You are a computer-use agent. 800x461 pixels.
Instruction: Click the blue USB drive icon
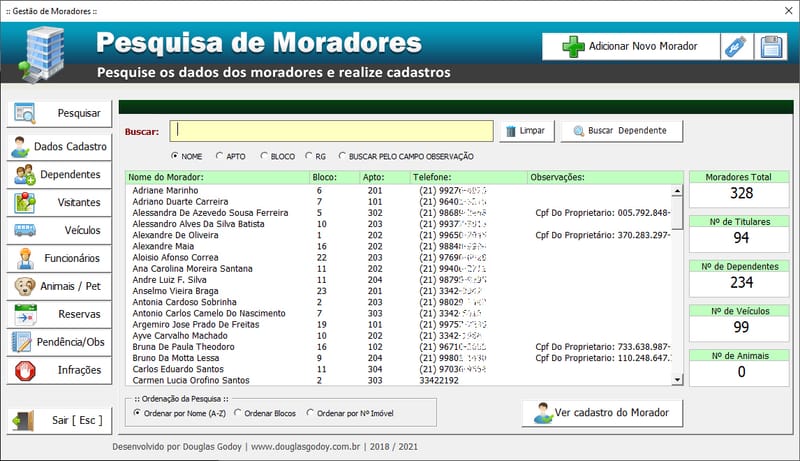(x=735, y=46)
